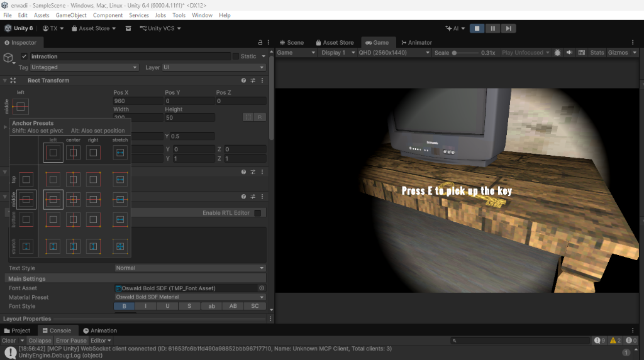Toggle Collapse in Console
This screenshot has height=360, width=644.
pyautogui.click(x=40, y=341)
